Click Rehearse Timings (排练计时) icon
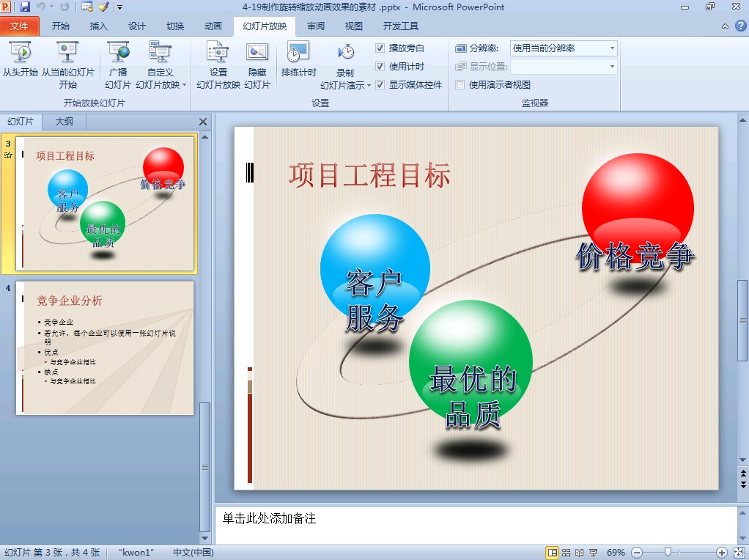749x560 pixels. tap(298, 53)
